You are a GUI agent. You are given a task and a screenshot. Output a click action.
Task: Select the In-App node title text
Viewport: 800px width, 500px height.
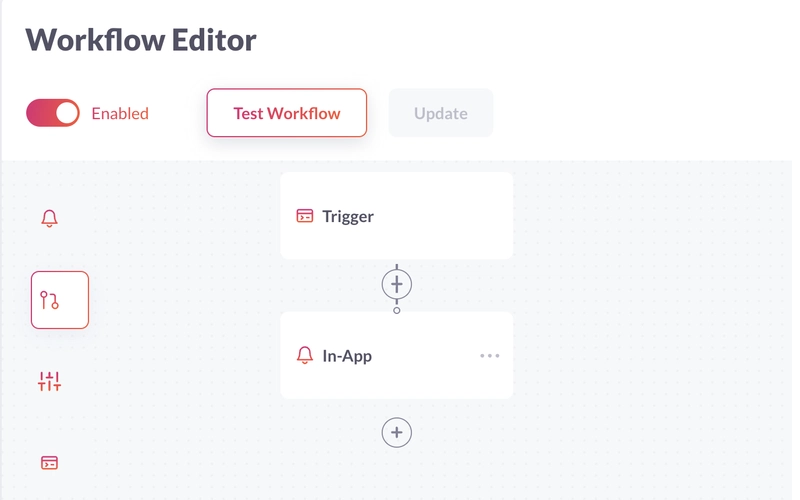pyautogui.click(x=347, y=356)
